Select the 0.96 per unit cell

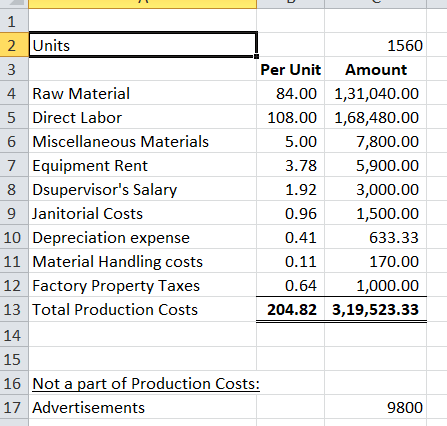(290, 213)
